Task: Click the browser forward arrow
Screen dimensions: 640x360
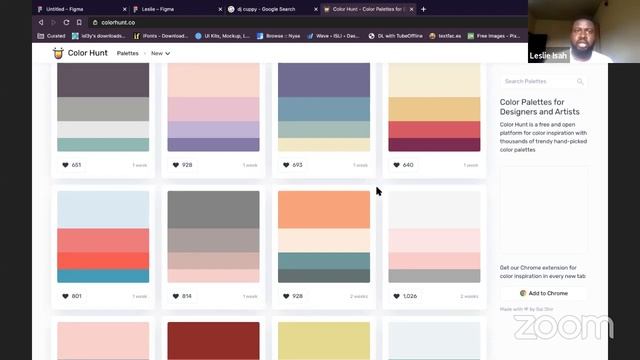Action: coord(53,22)
